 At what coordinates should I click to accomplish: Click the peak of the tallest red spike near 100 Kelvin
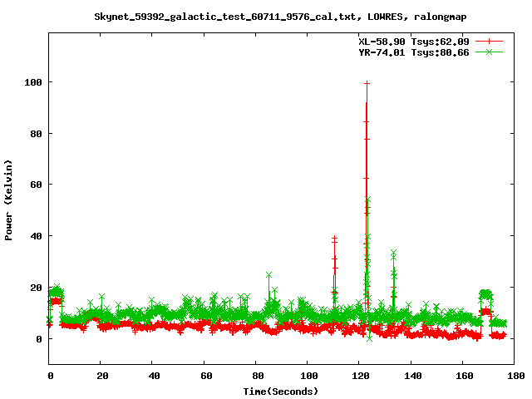pyautogui.click(x=367, y=83)
